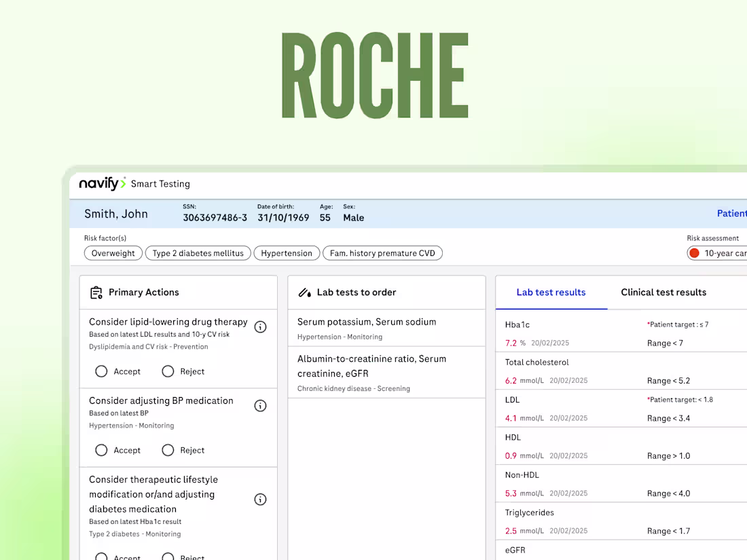Select the Lab test results tab
This screenshot has height=560, width=747.
point(551,292)
